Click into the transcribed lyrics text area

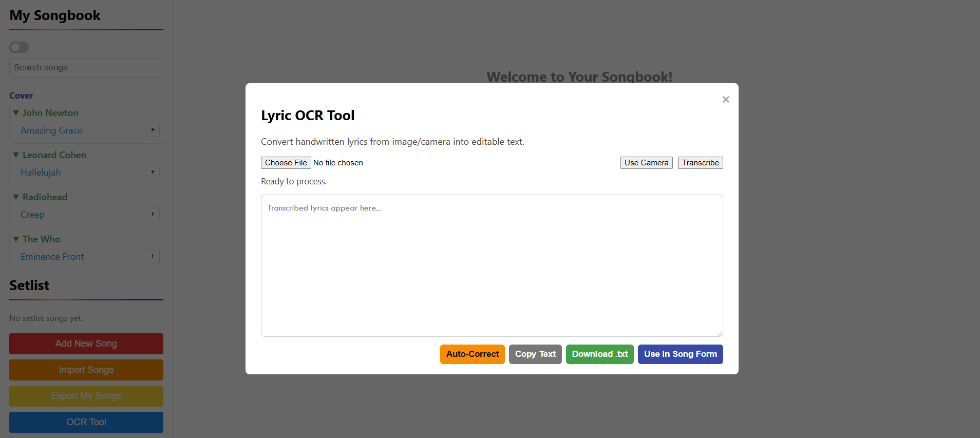coord(492,265)
